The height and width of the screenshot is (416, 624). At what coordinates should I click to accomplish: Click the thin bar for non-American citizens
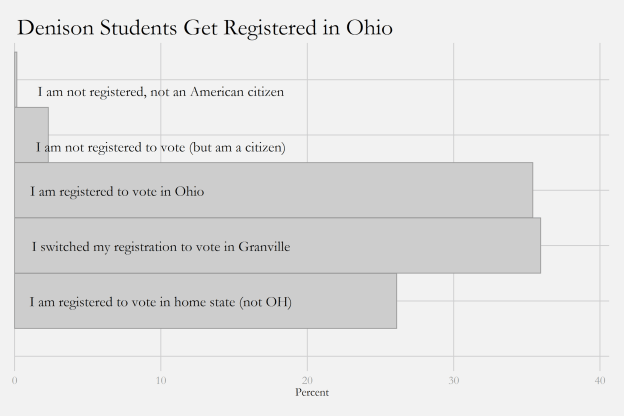(x=15, y=80)
